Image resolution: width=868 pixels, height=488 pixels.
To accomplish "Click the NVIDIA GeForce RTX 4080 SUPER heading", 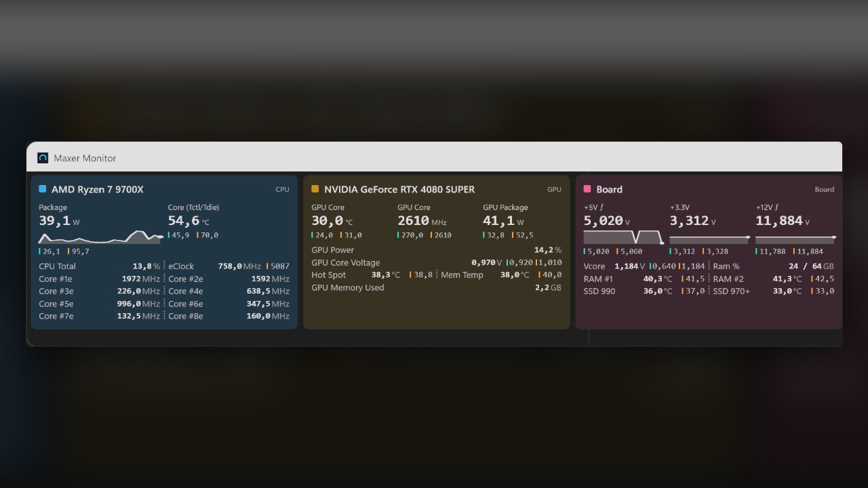I will click(399, 190).
